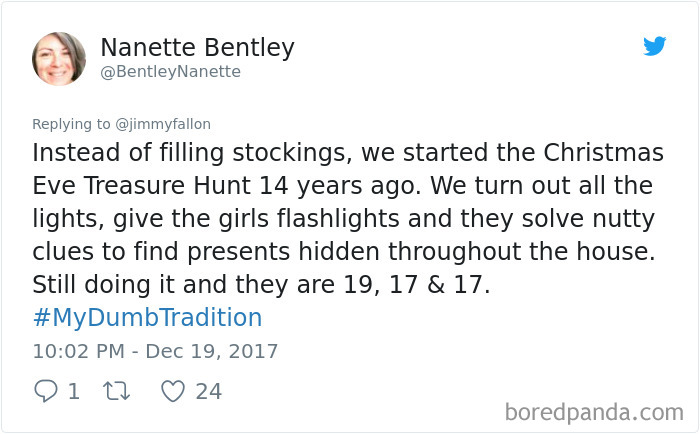Follow the @jimmyfallon mention link
The height and width of the screenshot is (434, 700).
164,124
